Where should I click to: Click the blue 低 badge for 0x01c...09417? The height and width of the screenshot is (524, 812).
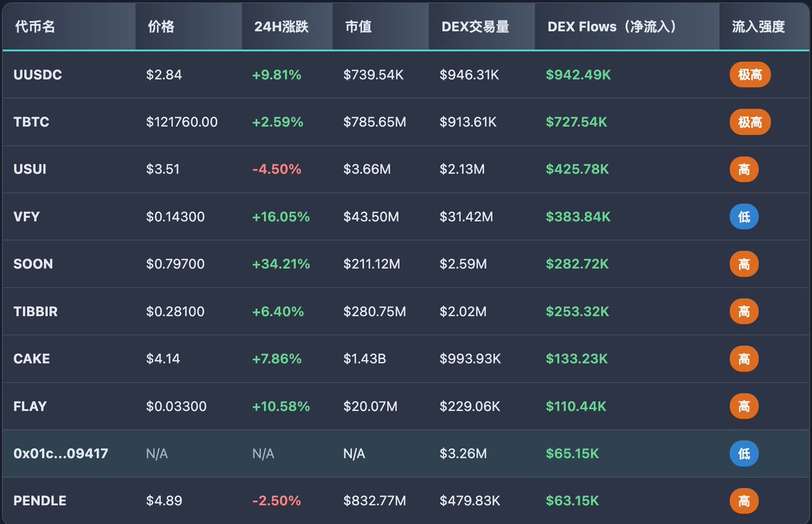(744, 454)
